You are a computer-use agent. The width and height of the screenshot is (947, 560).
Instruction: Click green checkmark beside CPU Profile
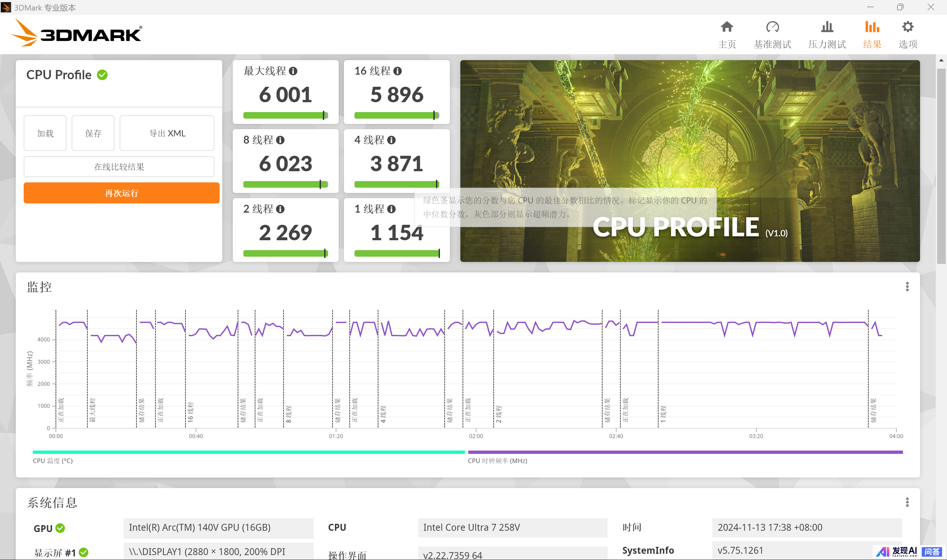(x=102, y=75)
